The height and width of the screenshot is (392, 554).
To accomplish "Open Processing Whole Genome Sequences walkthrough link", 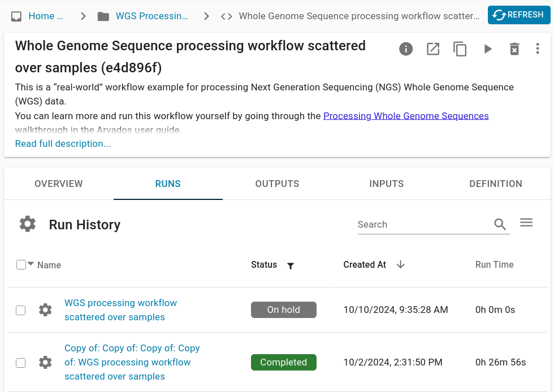I will 406,116.
